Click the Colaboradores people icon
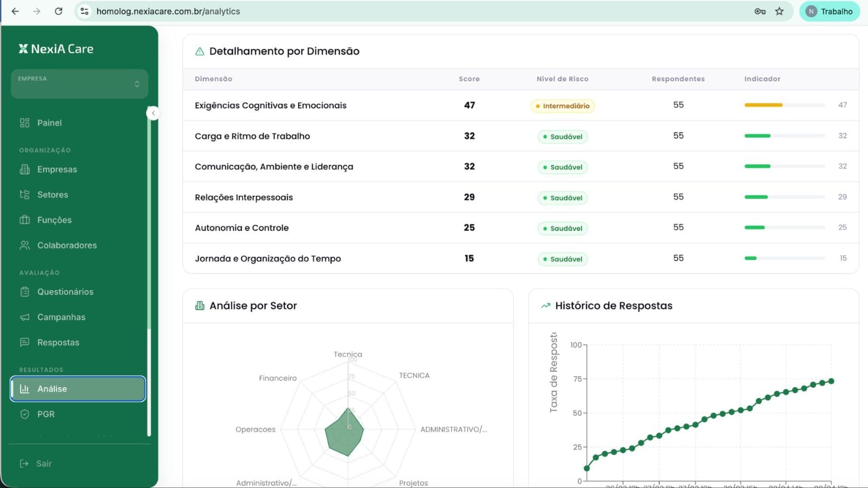868x488 pixels. click(24, 245)
